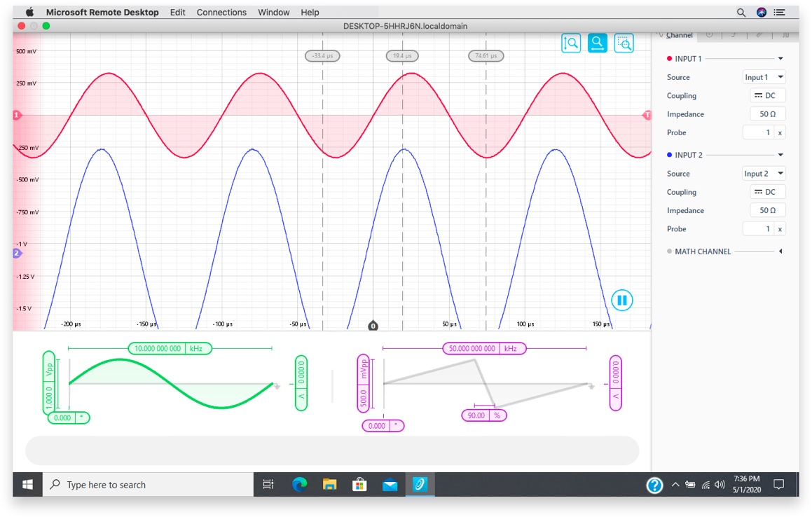The image size is (812, 517).
Task: Click the channel 2 zero-level marker
Action: 17,253
